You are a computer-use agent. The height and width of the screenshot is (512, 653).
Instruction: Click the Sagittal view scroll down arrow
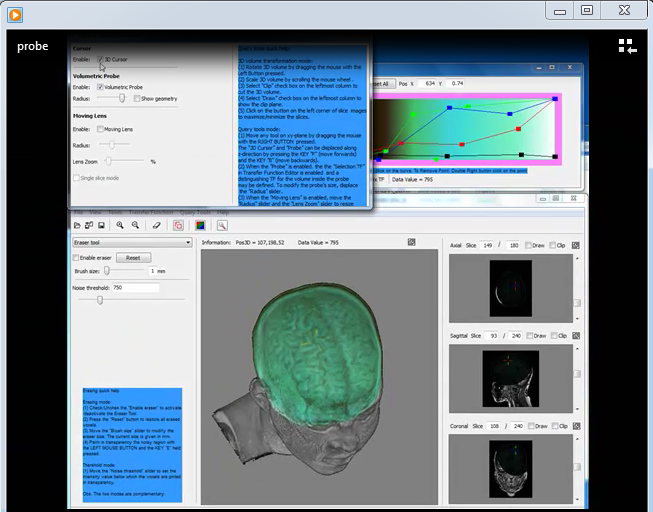point(577,409)
